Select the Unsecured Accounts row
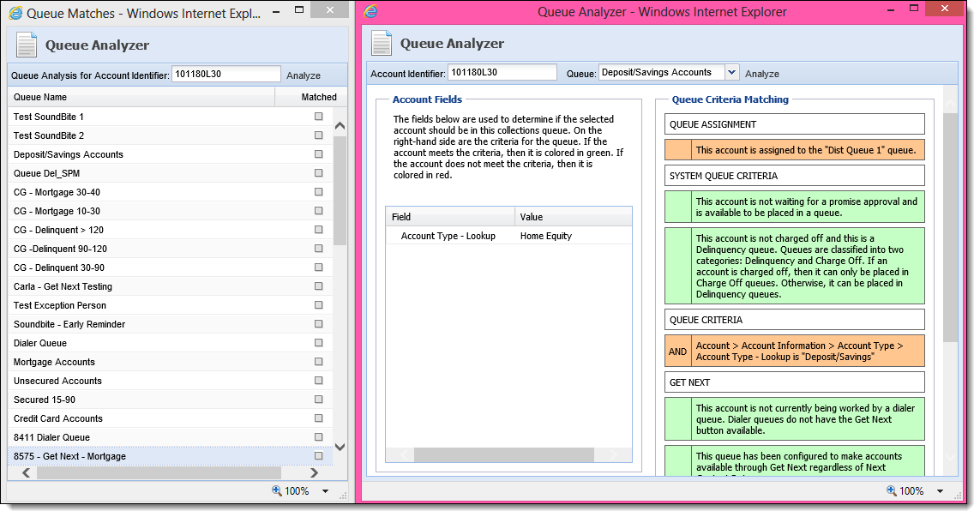 pyautogui.click(x=170, y=381)
